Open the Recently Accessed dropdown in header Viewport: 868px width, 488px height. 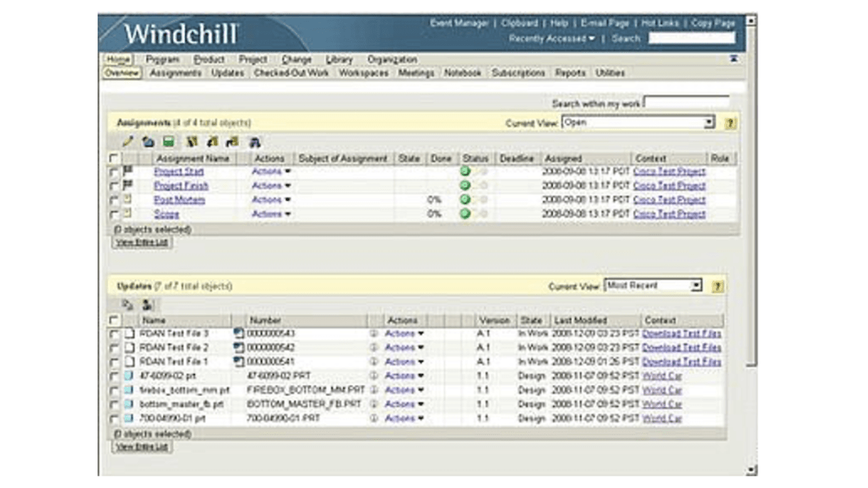click(551, 39)
